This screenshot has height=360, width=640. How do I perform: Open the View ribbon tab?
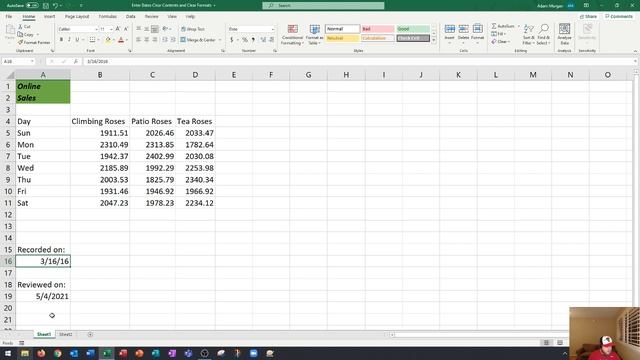click(172, 16)
